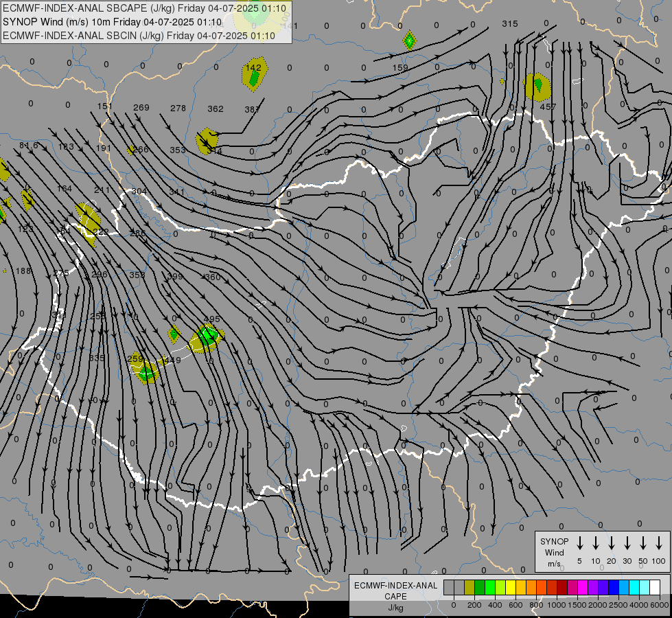Click the 142 CAPE value on map
The height and width of the screenshot is (618, 672).
[254, 68]
